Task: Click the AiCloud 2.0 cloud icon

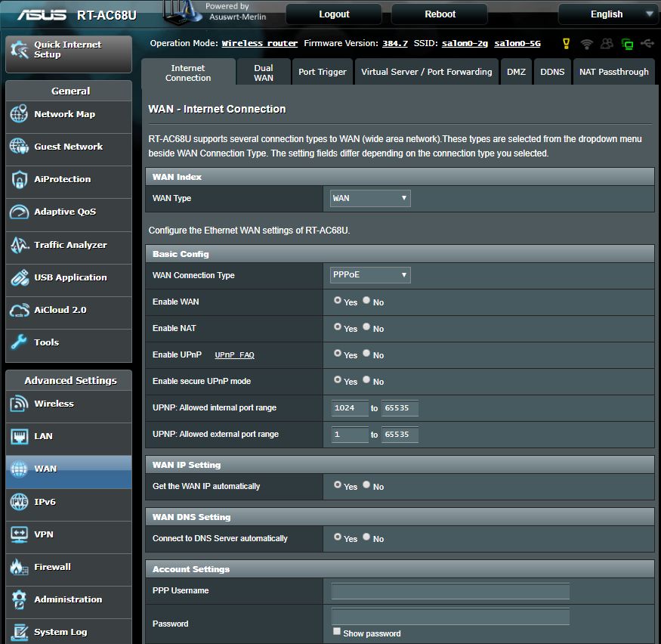Action: 20,310
